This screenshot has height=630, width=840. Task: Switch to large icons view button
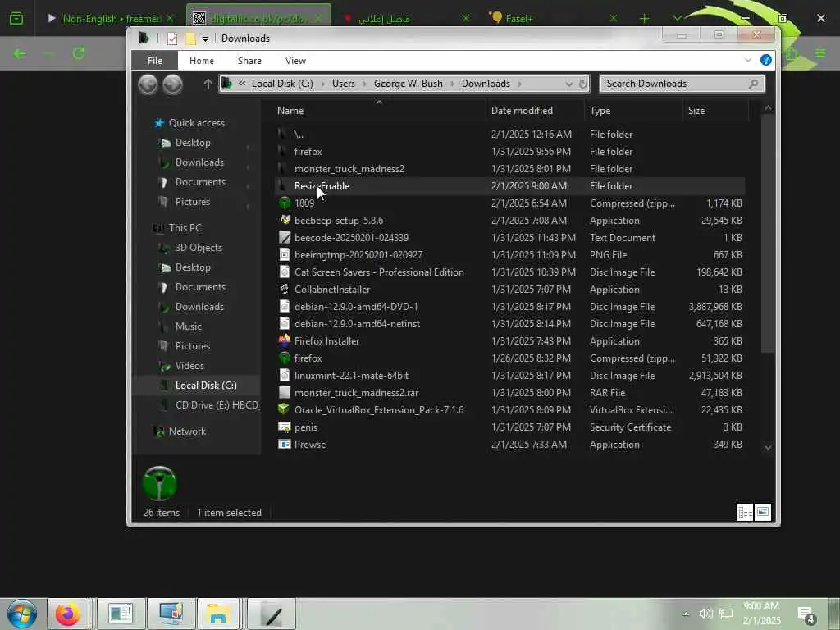(762, 512)
